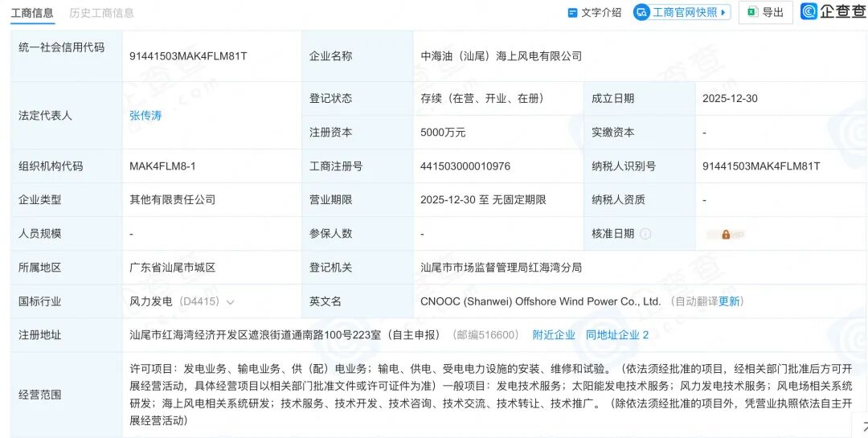Open the 历史工商信息 tab
Image resolution: width=868 pixels, height=438 pixels.
pyautogui.click(x=102, y=14)
